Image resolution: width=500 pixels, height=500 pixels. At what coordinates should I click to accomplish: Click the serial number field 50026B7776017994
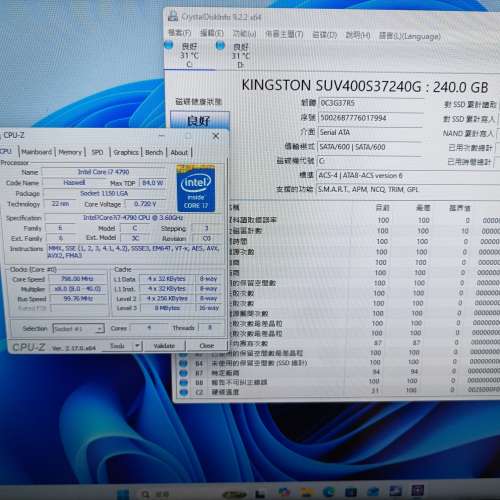(x=371, y=118)
